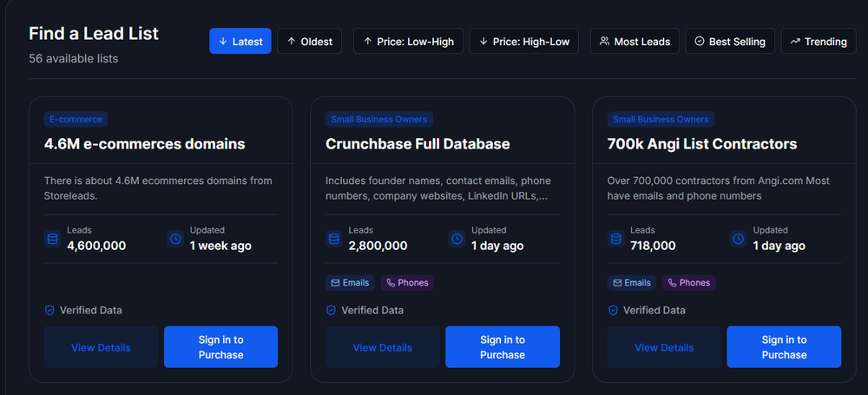Image resolution: width=868 pixels, height=395 pixels.
Task: Click Small Business Owners tag on Crunchbase card
Action: coord(379,119)
